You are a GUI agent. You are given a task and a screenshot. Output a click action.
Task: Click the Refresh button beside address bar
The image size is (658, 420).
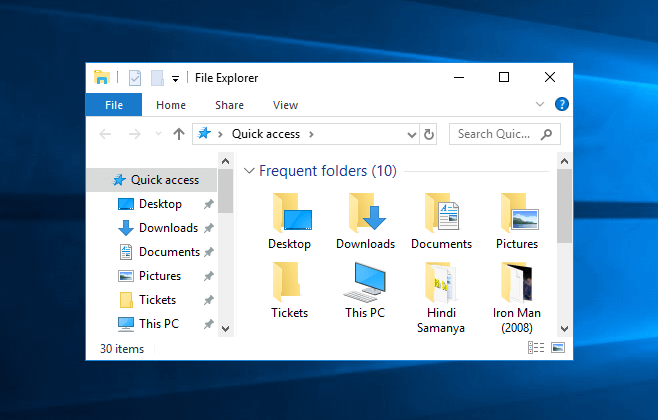pos(429,134)
